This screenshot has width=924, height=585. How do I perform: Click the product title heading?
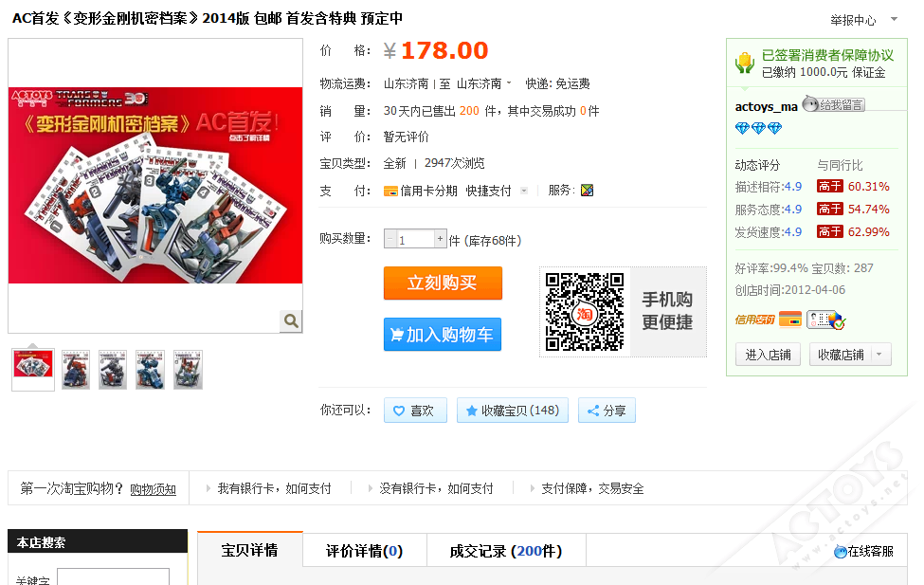pos(208,18)
